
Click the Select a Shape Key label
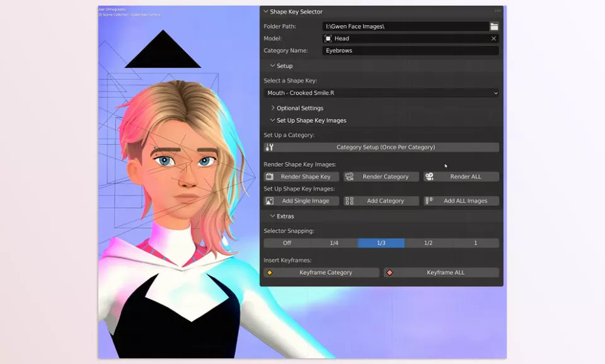pyautogui.click(x=290, y=81)
